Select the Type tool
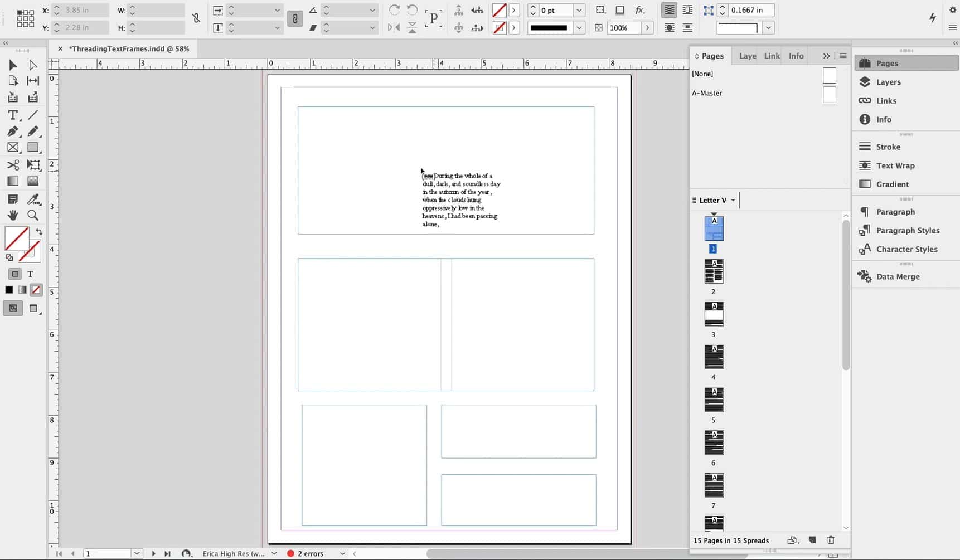 coord(12,115)
